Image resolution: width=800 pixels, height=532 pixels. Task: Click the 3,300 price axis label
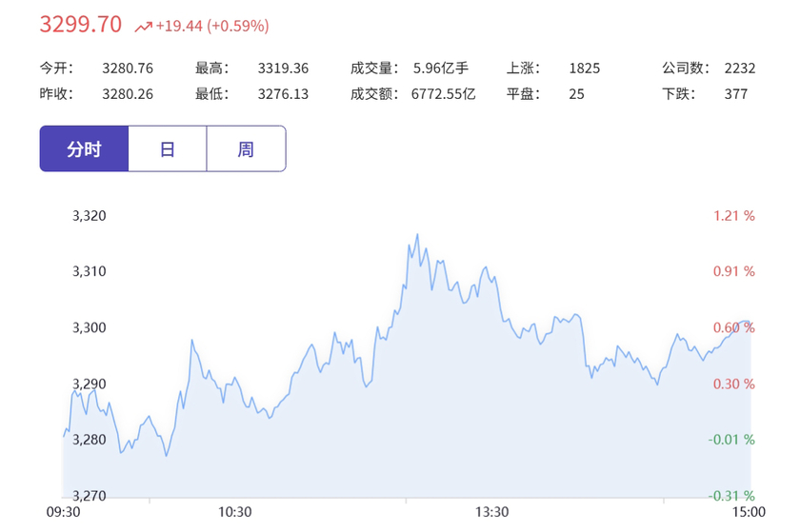click(90, 327)
